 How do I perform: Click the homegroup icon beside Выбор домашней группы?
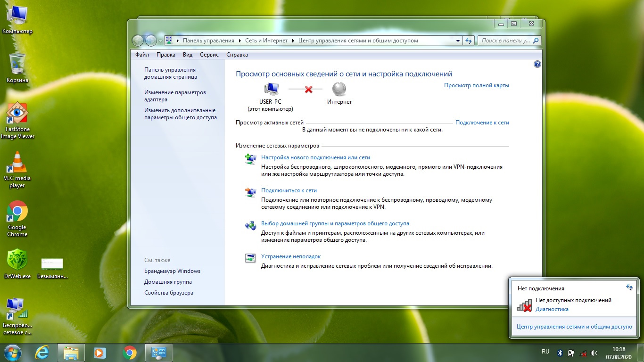(x=250, y=225)
